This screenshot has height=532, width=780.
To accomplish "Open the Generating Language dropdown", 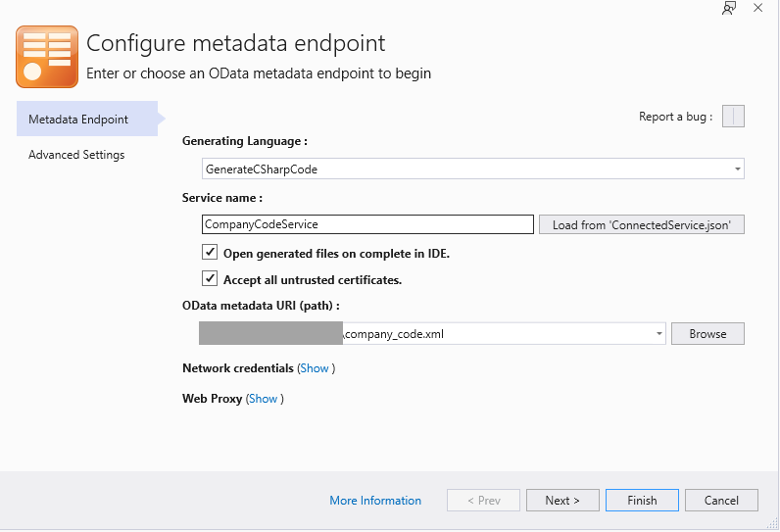I will click(x=472, y=169).
